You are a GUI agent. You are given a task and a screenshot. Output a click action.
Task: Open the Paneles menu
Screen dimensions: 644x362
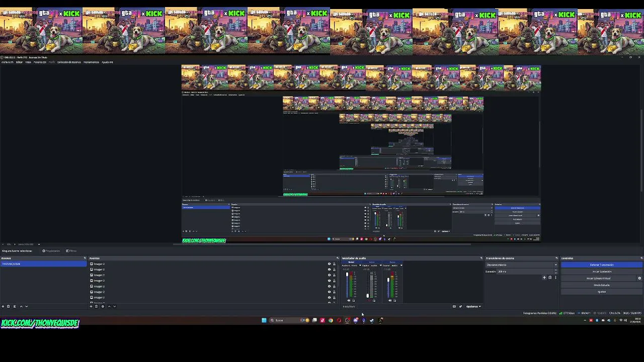[x=40, y=62]
